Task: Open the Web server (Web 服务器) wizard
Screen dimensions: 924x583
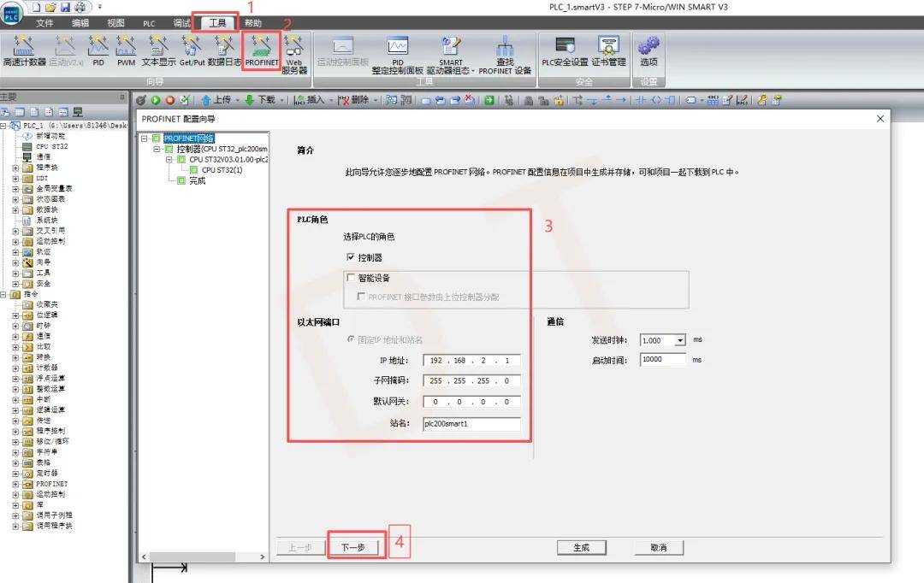Action: click(294, 54)
